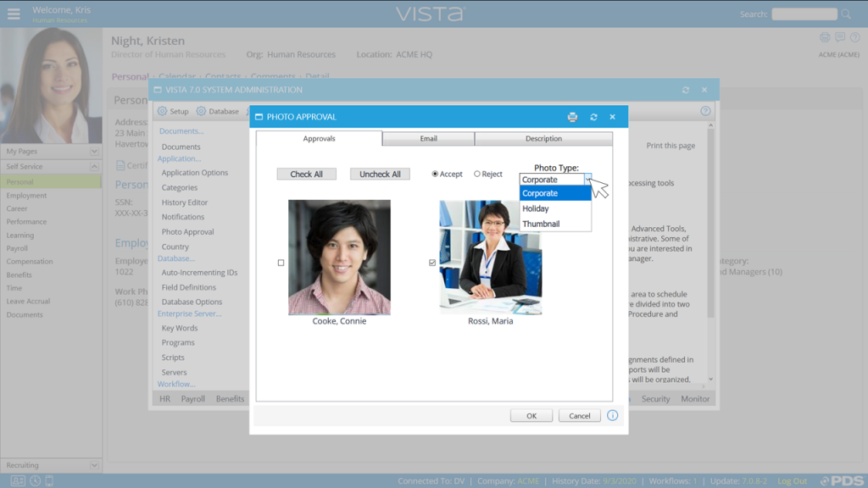
Task: Click the search magnifier icon
Action: [846, 14]
